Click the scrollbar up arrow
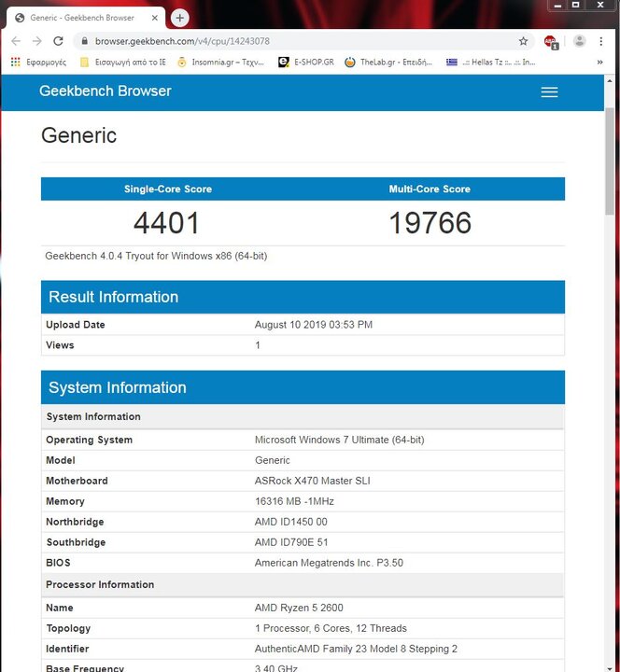This screenshot has width=620, height=672. 610,80
